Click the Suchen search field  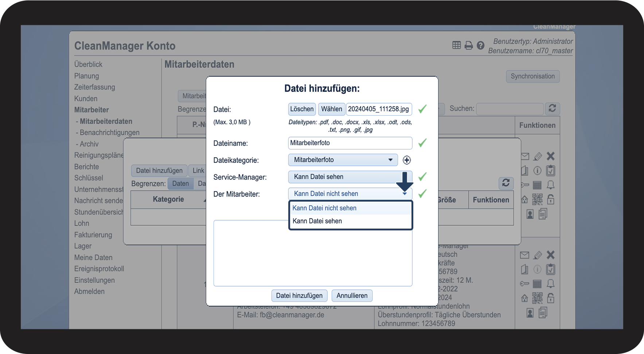[x=510, y=109]
